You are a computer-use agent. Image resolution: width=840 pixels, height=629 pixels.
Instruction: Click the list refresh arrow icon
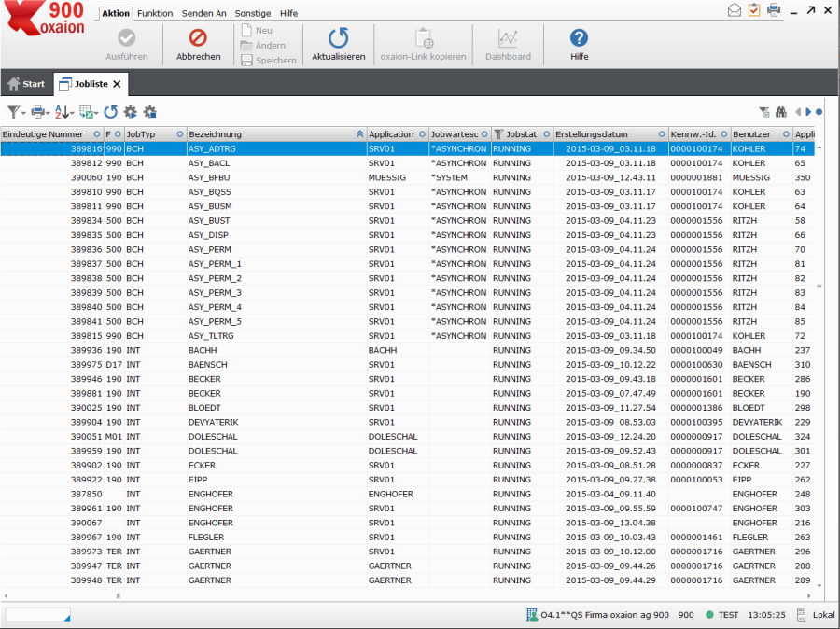click(x=111, y=112)
